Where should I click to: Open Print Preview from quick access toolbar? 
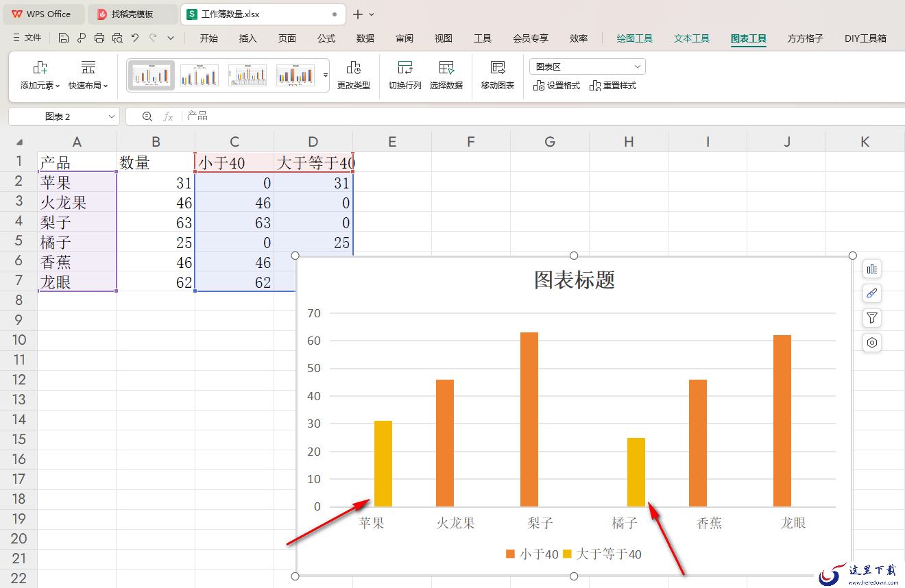tap(117, 38)
